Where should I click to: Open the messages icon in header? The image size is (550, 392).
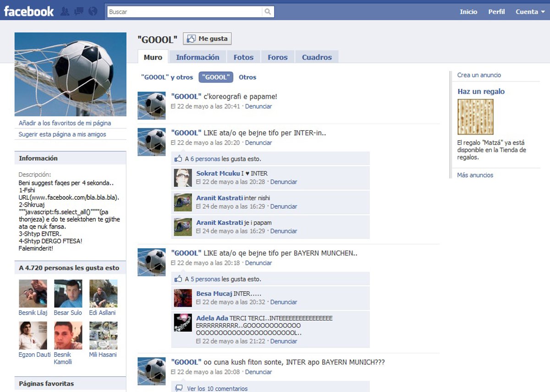[79, 11]
